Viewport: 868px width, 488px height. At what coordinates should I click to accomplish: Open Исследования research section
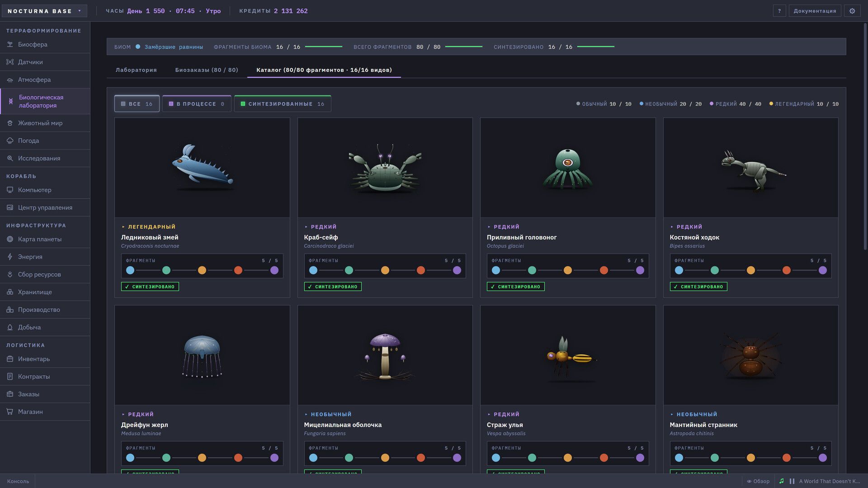click(45, 158)
